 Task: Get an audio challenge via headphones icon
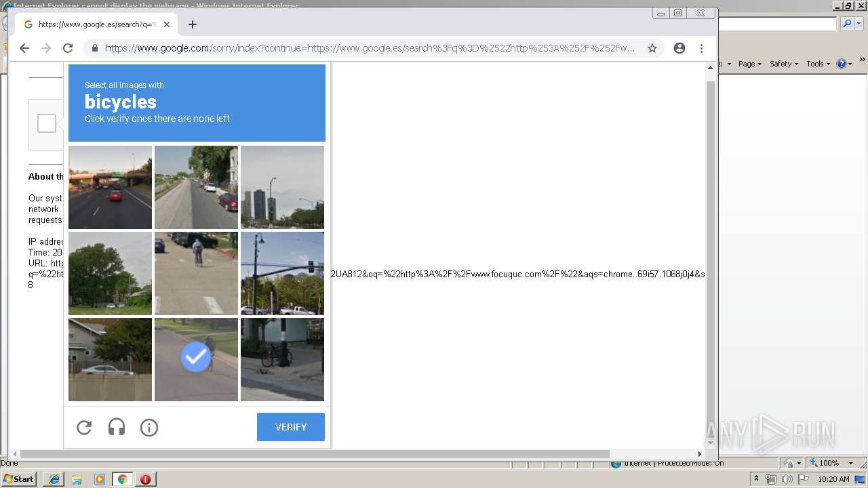(x=117, y=428)
